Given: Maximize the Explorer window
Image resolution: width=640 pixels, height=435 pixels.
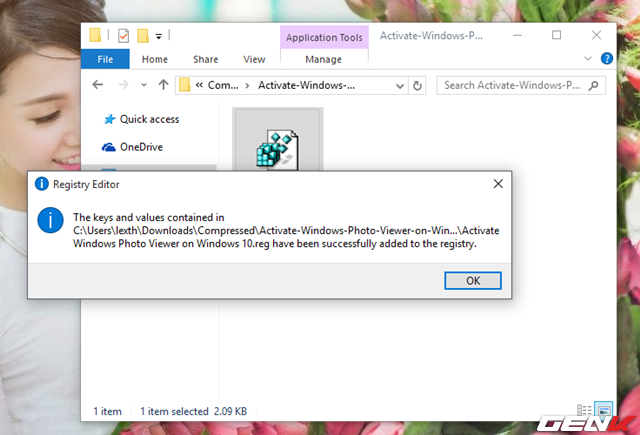Looking at the screenshot, I should (556, 36).
